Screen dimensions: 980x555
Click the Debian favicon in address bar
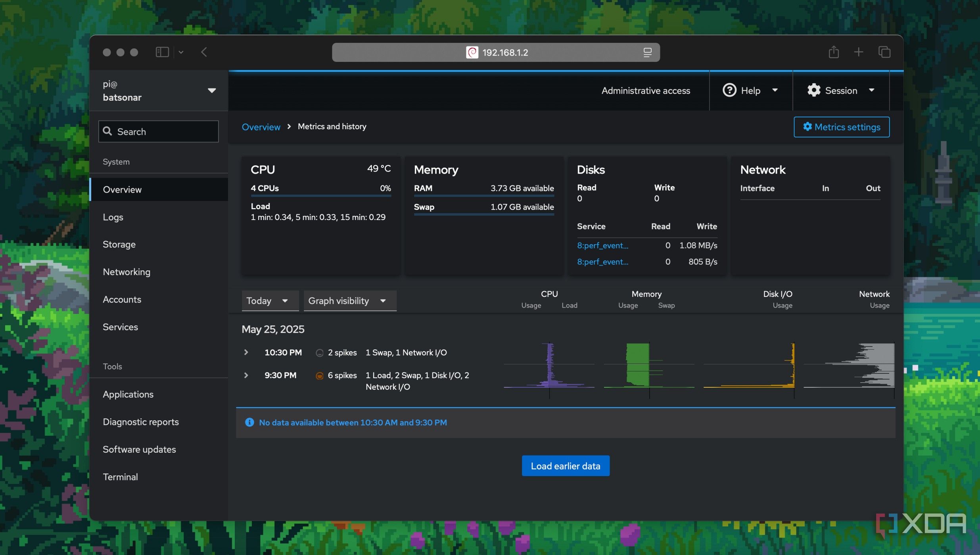[x=472, y=52]
